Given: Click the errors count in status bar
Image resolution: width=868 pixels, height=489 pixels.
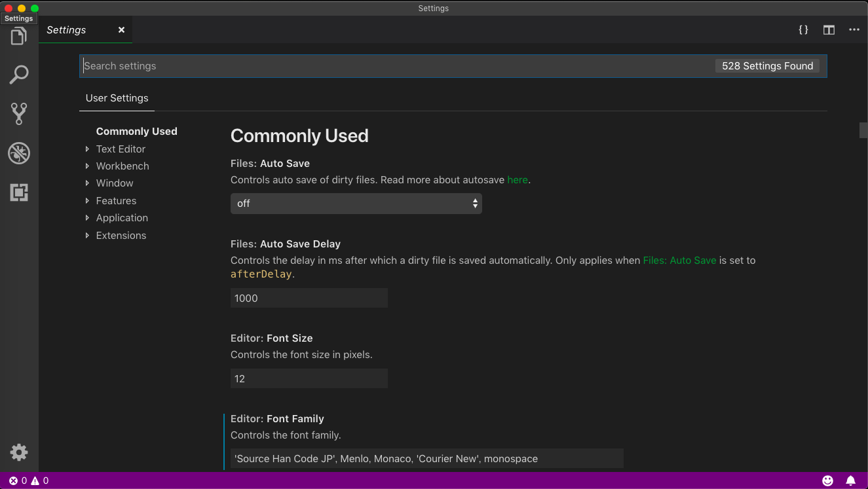Looking at the screenshot, I should tap(18, 480).
